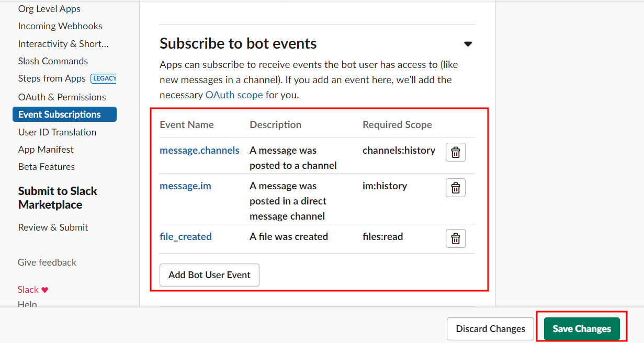Switch to the App Manifest page
The image size is (644, 343).
[x=46, y=149]
